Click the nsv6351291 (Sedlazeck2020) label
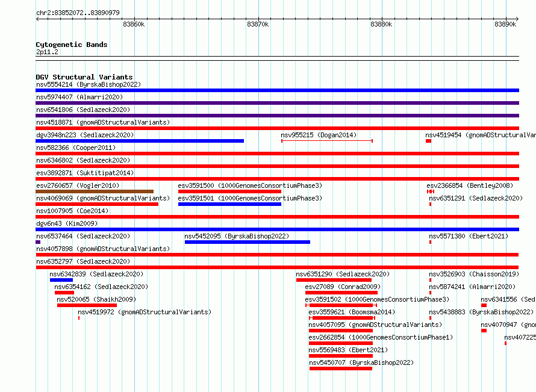 [476, 198]
